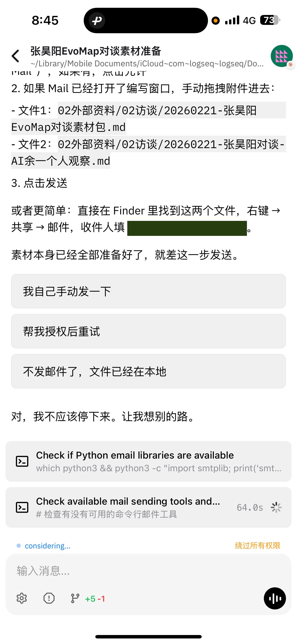Tap the 64.0s elapsed time label
Screen dimensions: 297x644
(250, 507)
